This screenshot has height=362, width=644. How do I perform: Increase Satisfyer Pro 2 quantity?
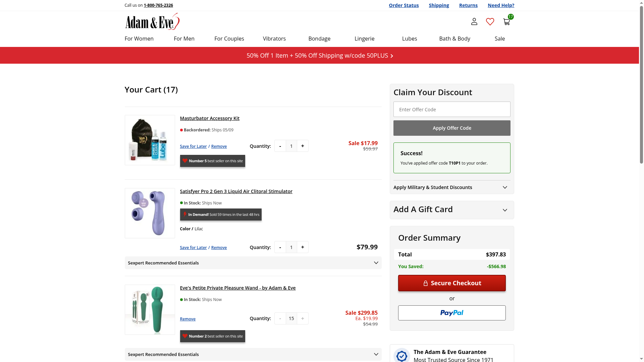pyautogui.click(x=303, y=247)
